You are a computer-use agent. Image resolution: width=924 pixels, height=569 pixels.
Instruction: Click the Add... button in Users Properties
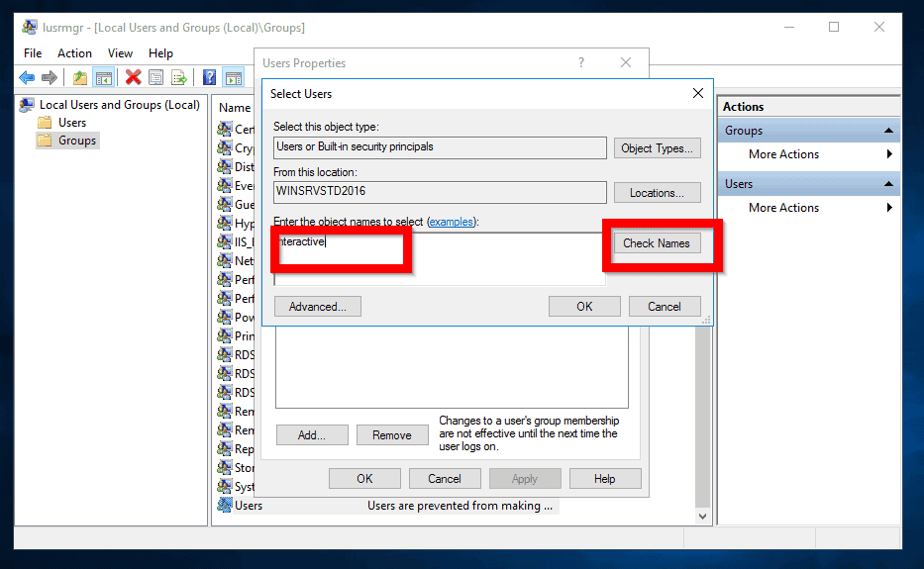pyautogui.click(x=312, y=435)
